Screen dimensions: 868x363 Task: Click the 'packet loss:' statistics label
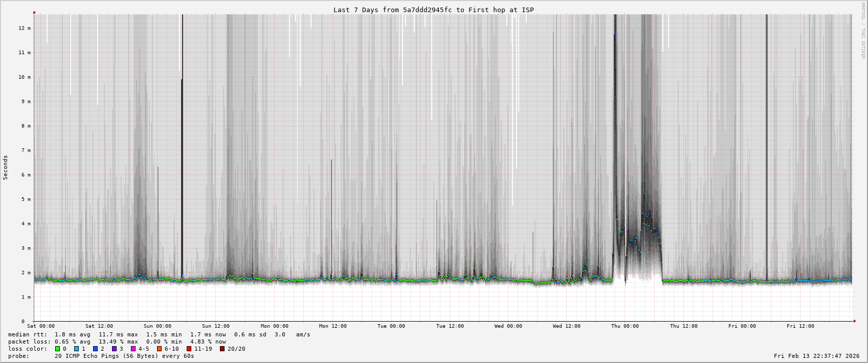tap(29, 342)
